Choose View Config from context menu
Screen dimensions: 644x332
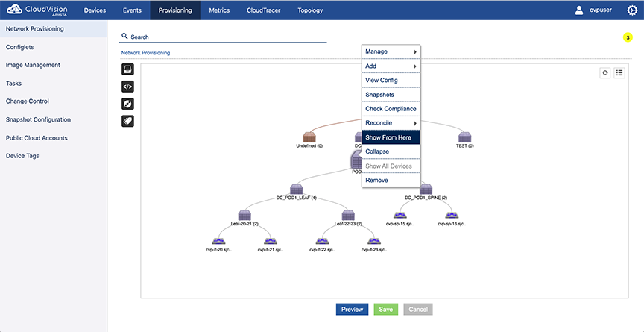(391, 80)
